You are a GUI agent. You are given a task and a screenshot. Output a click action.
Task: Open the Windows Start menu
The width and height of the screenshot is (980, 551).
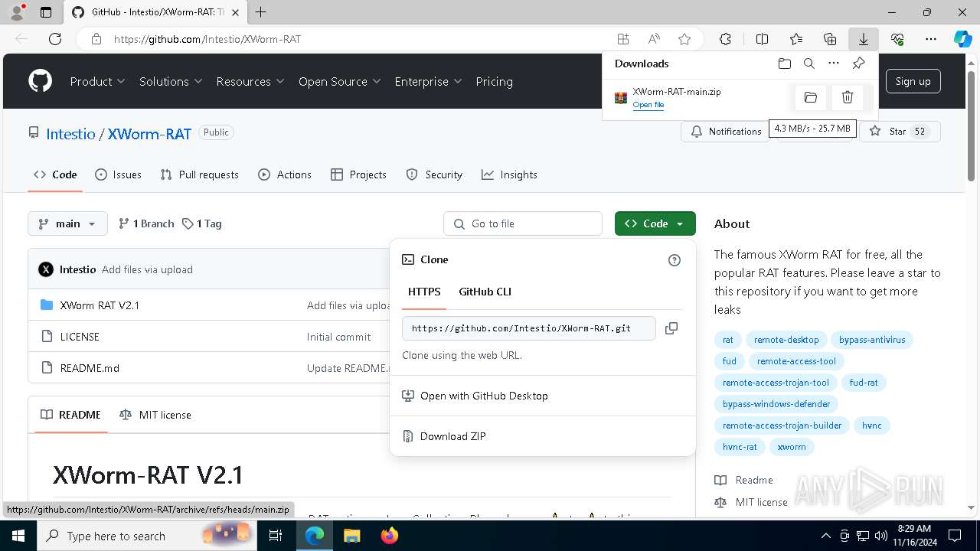(18, 536)
